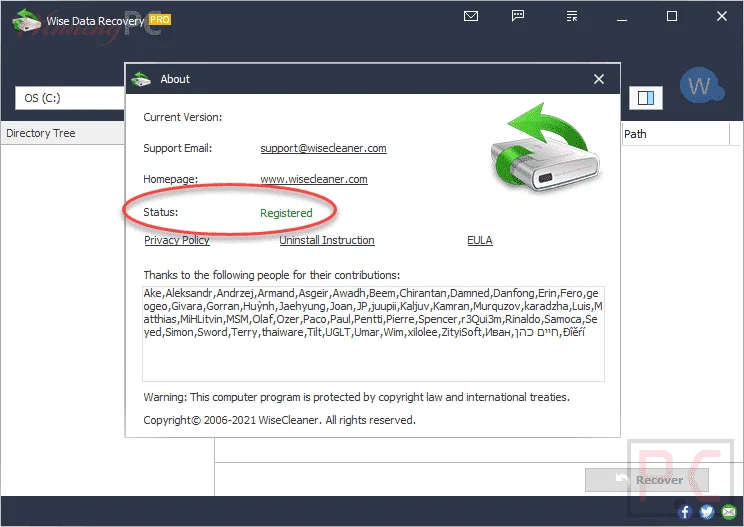Open the Twitter share icon
Image resolution: width=744 pixels, height=527 pixels.
(707, 511)
